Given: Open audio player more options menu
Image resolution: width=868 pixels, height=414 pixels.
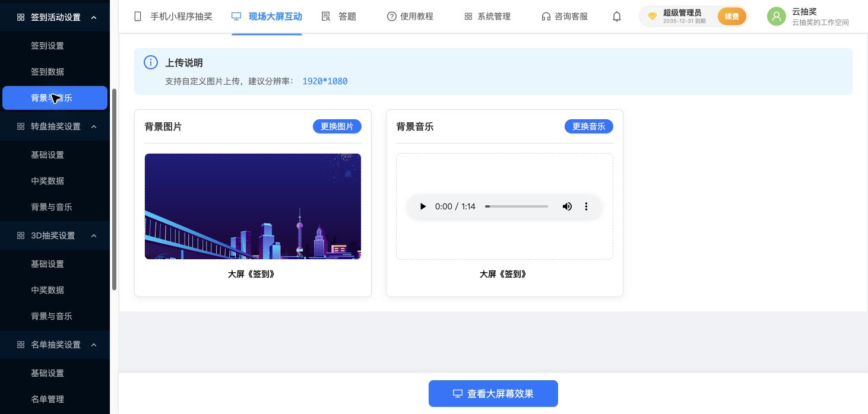Looking at the screenshot, I should coord(586,206).
